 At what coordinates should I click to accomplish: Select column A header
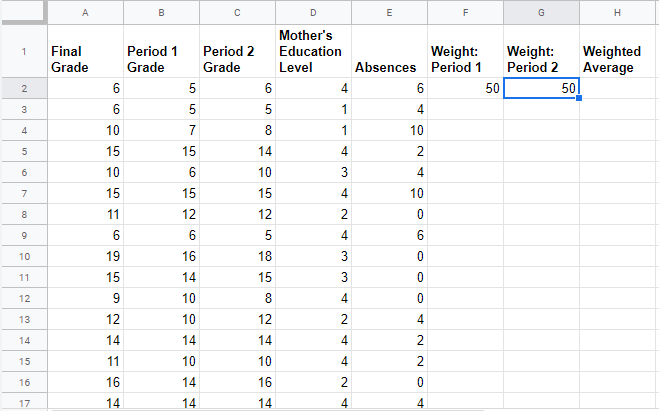coord(85,13)
